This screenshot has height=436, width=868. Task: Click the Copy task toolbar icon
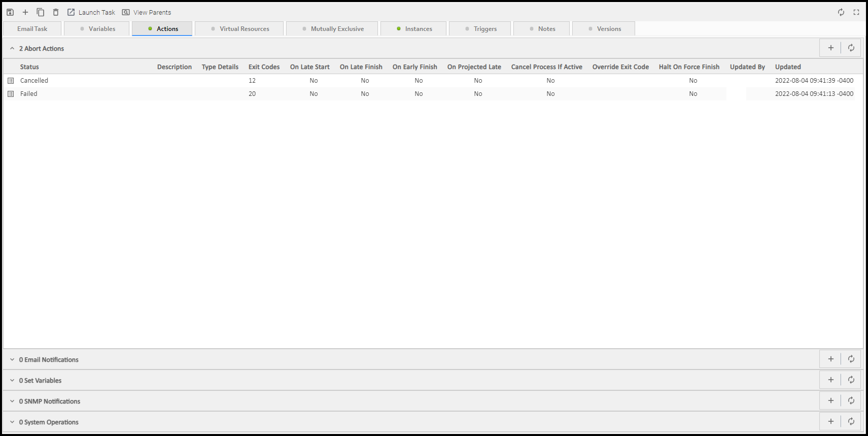[41, 12]
